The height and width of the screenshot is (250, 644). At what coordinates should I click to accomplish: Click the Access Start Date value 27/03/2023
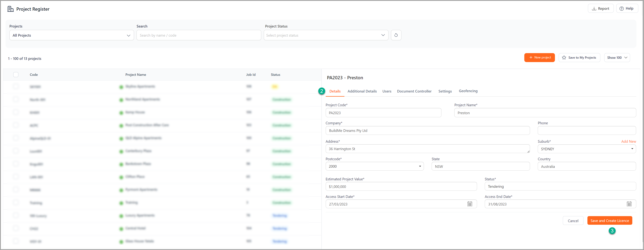[x=338, y=204]
